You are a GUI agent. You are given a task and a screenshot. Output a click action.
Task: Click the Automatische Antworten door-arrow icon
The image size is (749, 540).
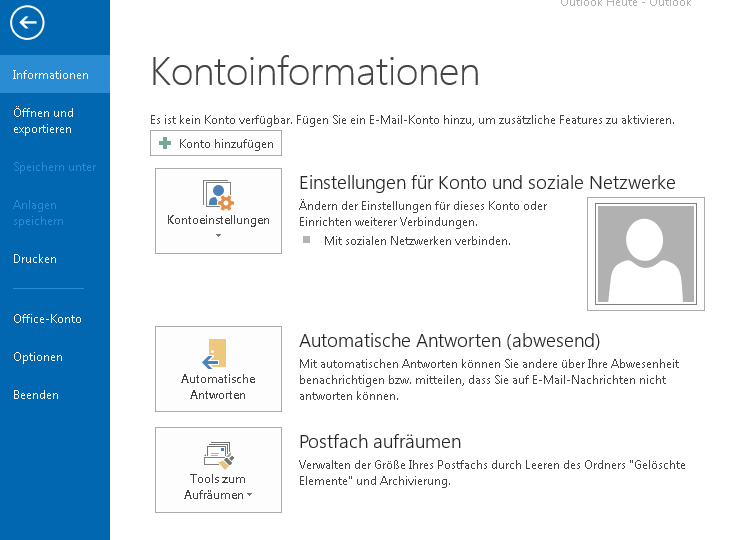pyautogui.click(x=214, y=354)
